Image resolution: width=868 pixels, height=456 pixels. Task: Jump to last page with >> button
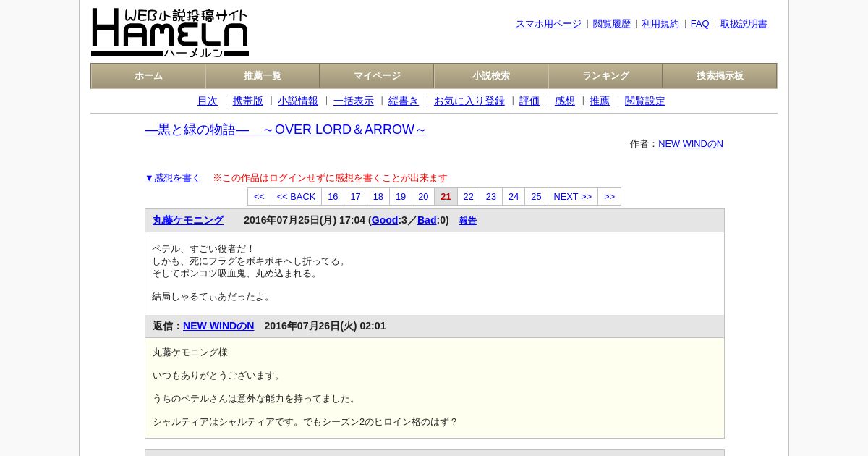(609, 197)
